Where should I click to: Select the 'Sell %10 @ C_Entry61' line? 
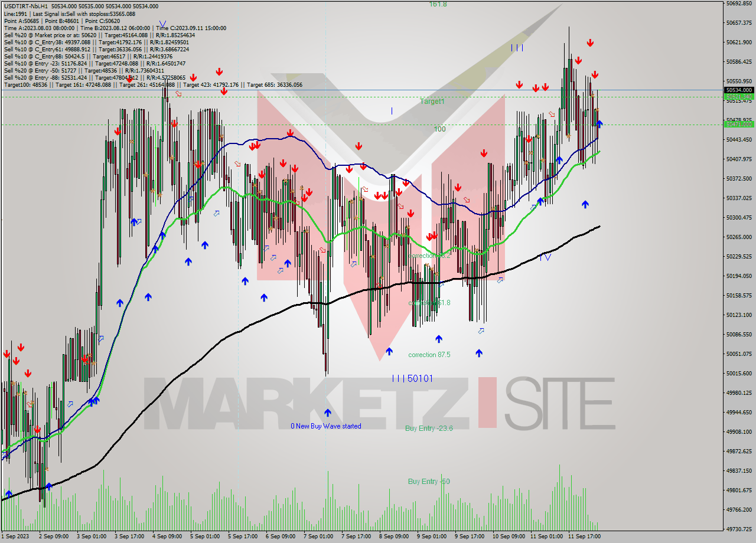point(96,49)
